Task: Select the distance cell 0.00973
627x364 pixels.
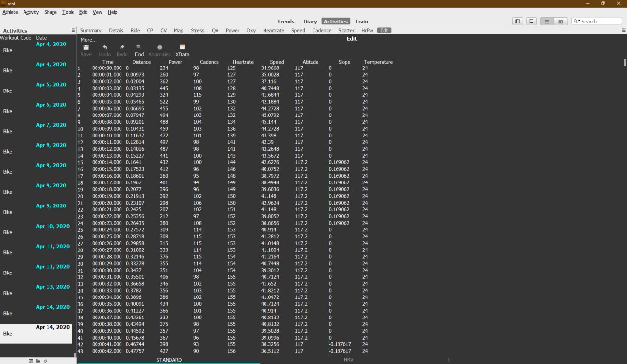Action: 135,75
